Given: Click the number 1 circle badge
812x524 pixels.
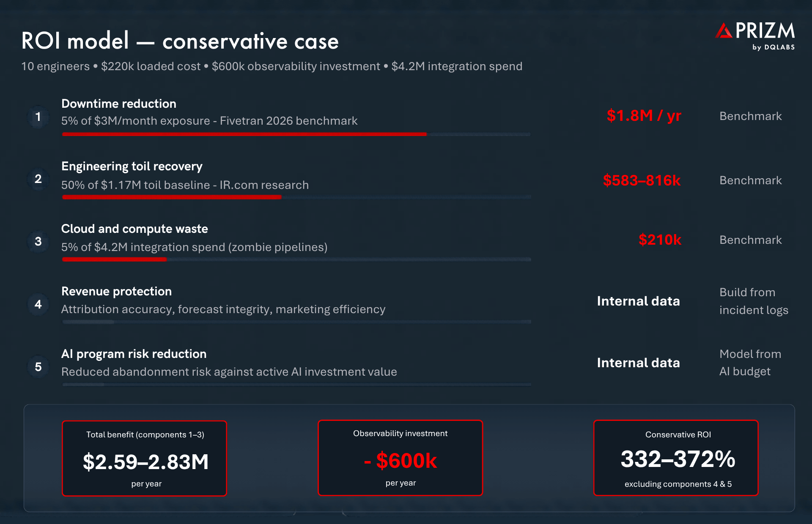Looking at the screenshot, I should pos(38,117).
